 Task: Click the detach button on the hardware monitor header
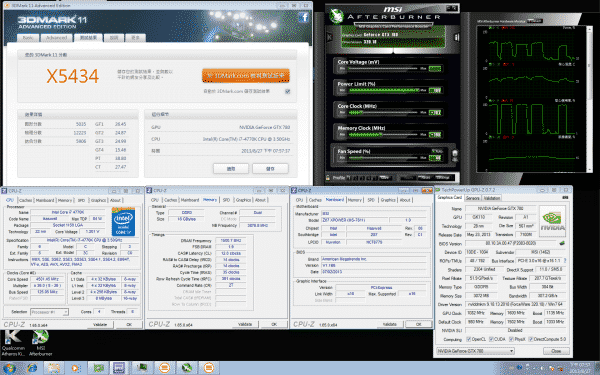pos(535,21)
